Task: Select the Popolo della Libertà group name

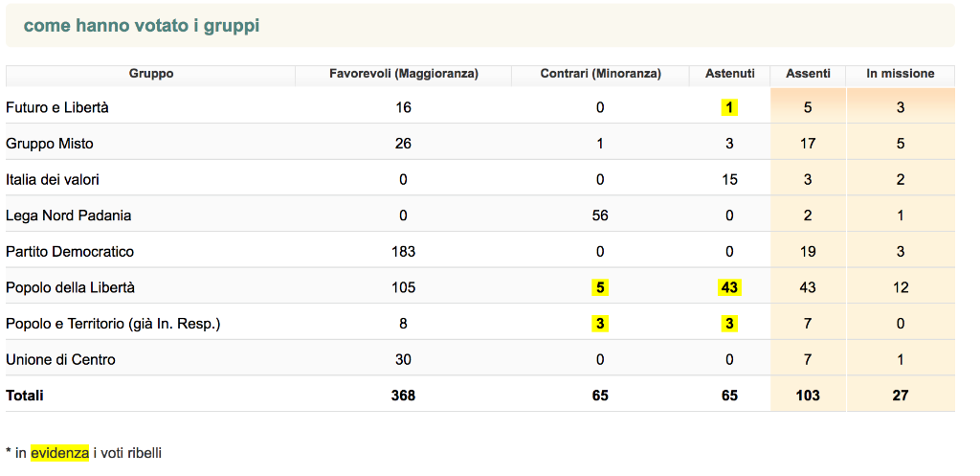Action: click(70, 287)
